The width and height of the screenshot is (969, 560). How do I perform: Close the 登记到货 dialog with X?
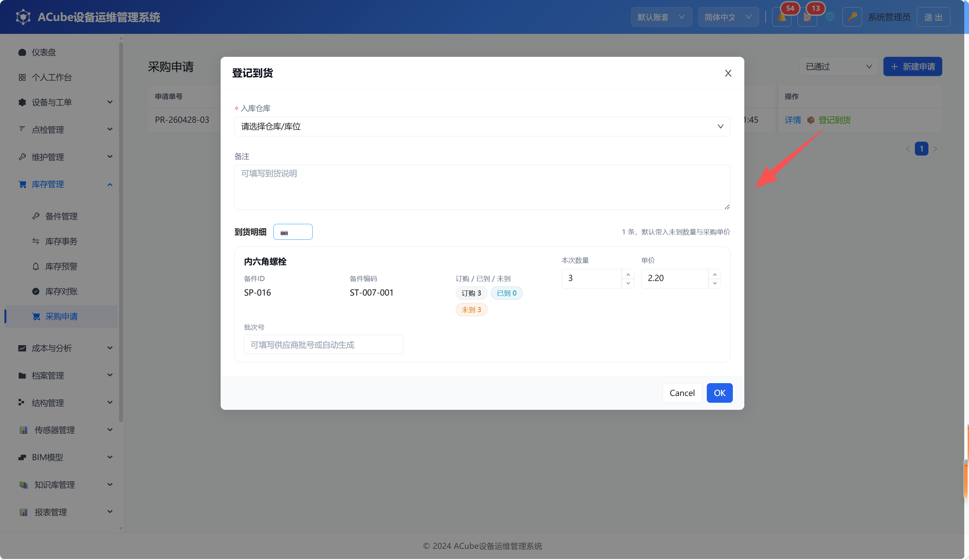pos(728,73)
